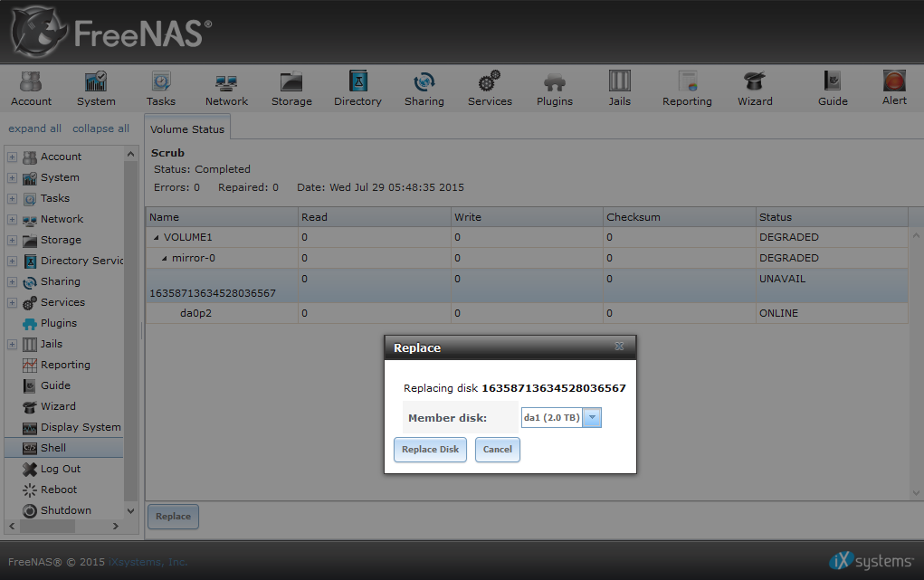Screen dimensions: 924x580
Task: Open the Guide toolbar icon
Action: 833,89
